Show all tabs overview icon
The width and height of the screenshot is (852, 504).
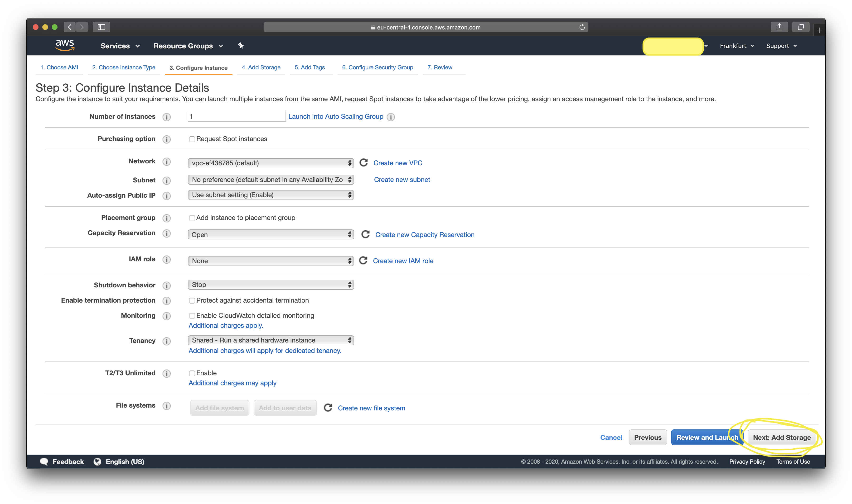[x=801, y=27]
